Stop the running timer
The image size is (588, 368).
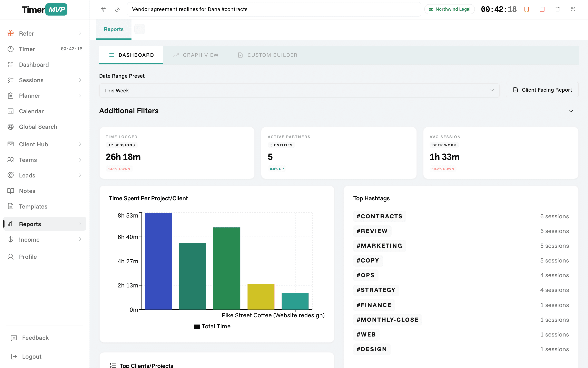(x=542, y=9)
